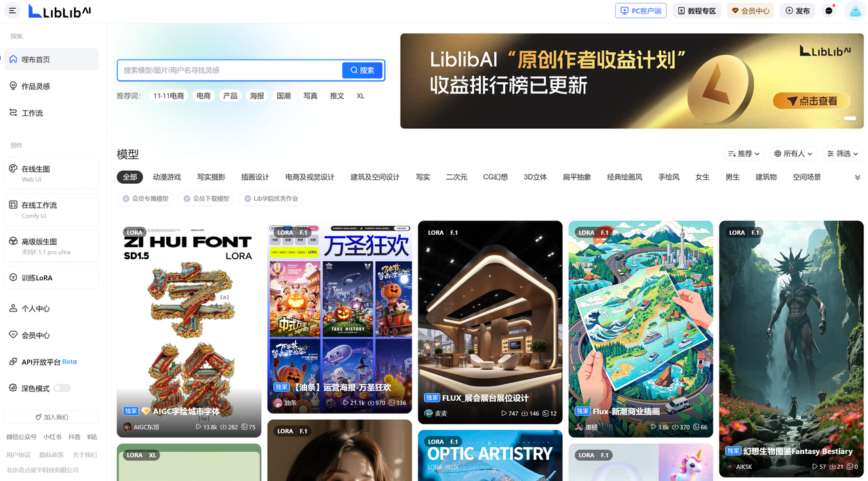Collapse sidebar with hamburger menu icon
868x481 pixels.
pos(12,11)
